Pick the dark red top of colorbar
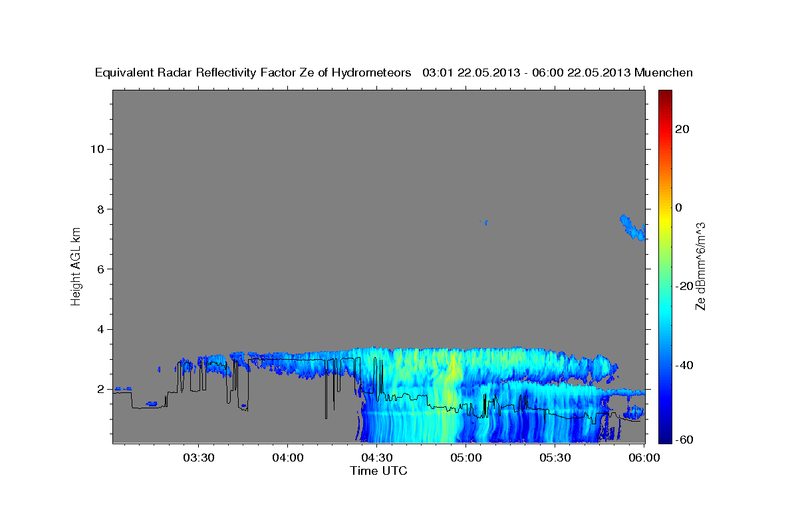 [x=664, y=95]
